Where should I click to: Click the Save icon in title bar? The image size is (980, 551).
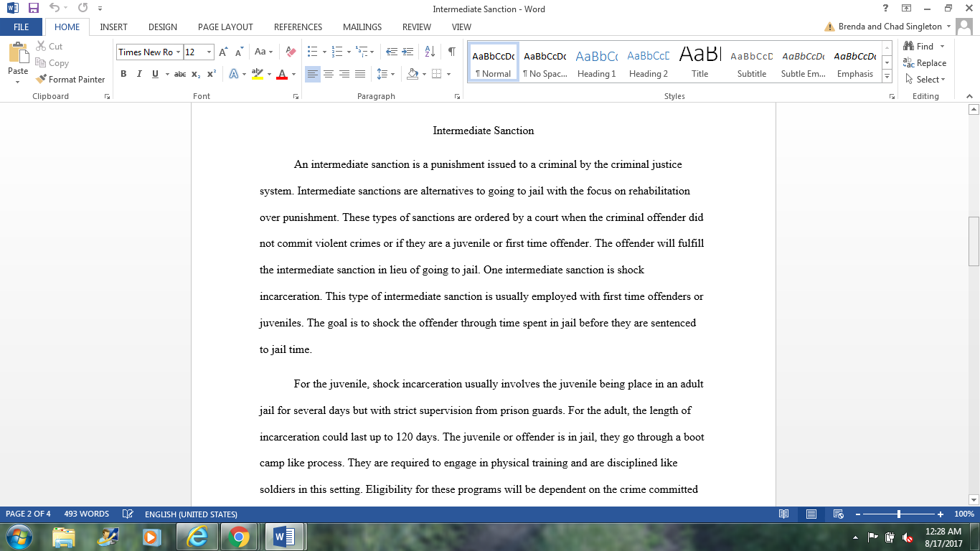pos(33,9)
